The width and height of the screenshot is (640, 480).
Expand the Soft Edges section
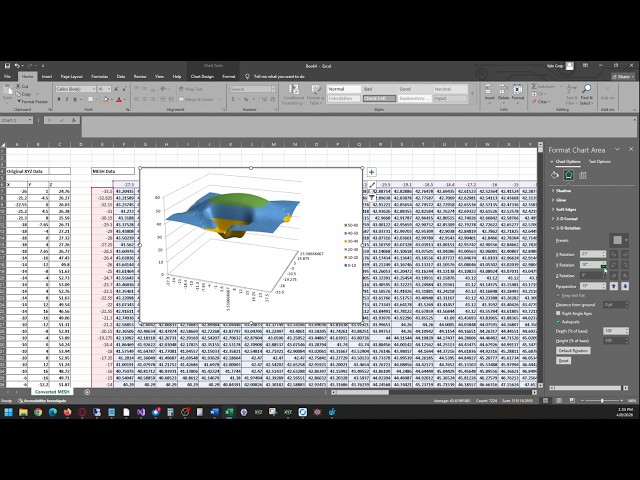[x=564, y=209]
